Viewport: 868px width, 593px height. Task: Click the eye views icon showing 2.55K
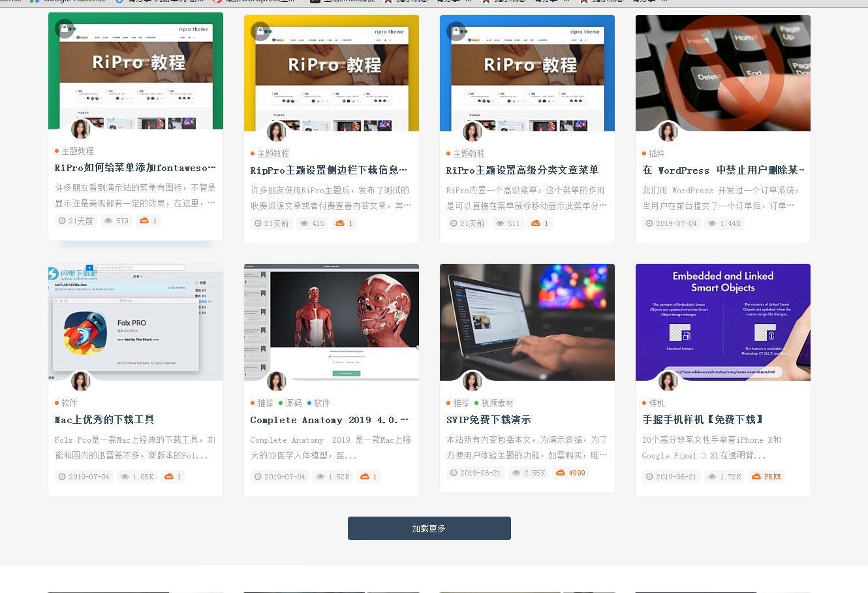516,473
